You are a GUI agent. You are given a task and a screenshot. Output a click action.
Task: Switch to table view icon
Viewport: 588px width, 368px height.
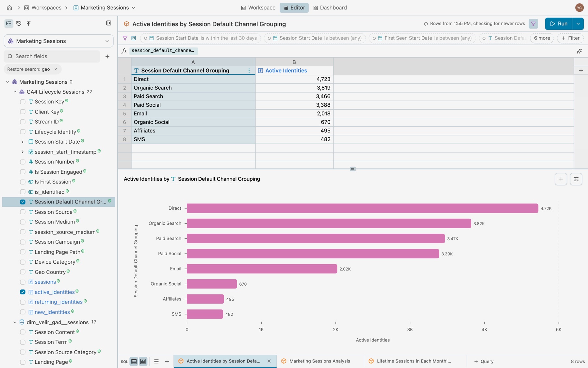[134, 361]
